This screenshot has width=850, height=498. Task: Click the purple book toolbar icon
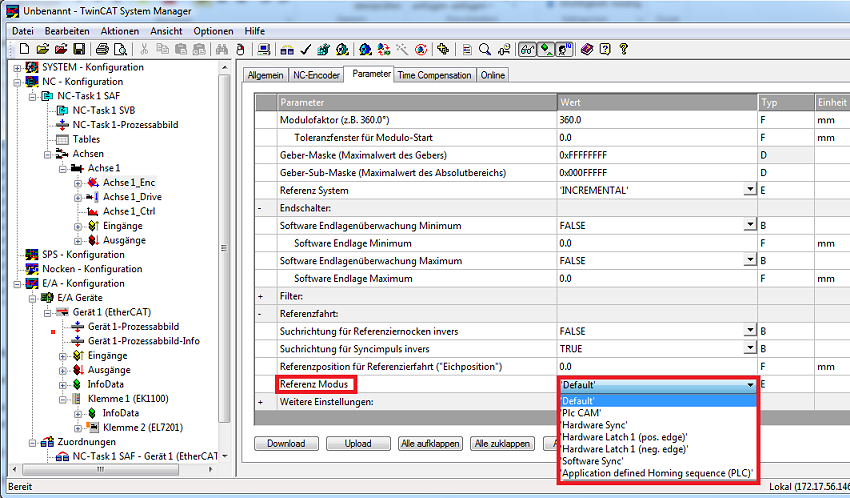pos(587,49)
